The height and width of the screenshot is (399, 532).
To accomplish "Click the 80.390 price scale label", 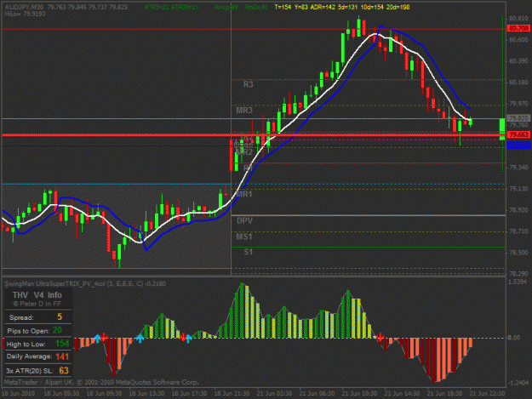I will pos(518,61).
